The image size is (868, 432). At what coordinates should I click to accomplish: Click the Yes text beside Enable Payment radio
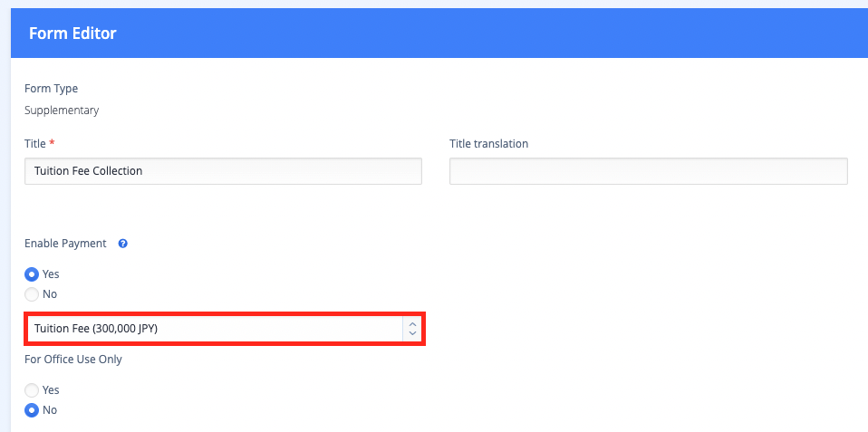tap(51, 274)
